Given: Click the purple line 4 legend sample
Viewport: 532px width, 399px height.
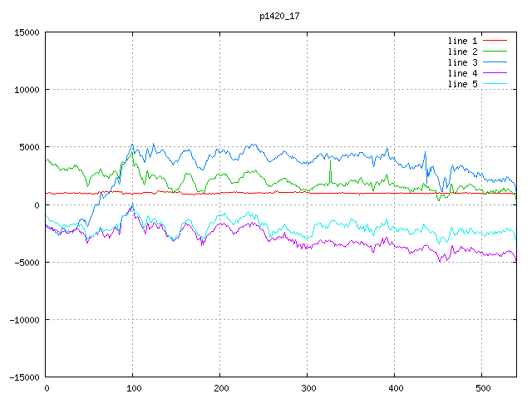Looking at the screenshot, I should [x=495, y=73].
